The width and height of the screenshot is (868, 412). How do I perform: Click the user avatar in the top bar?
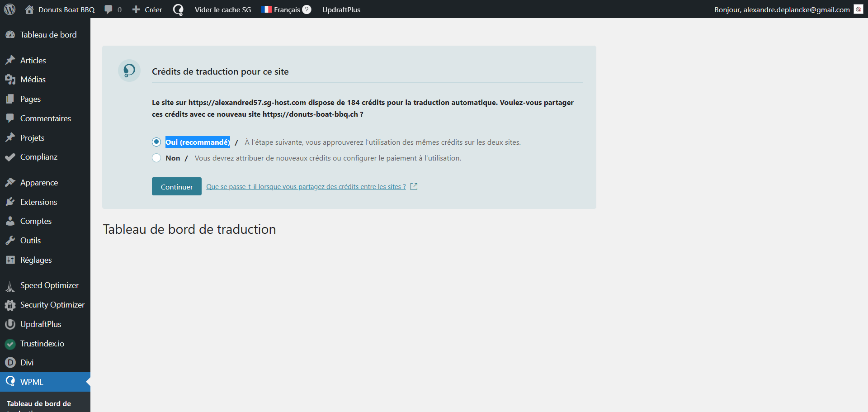pos(859,9)
